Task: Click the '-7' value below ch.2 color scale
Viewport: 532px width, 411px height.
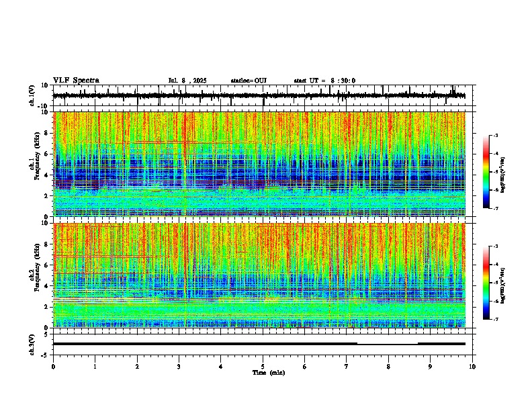Action: point(495,319)
